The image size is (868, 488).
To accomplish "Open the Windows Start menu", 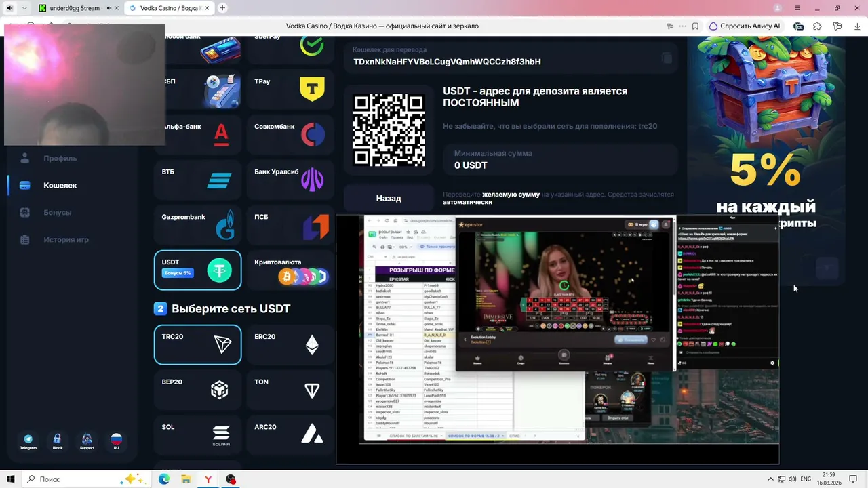I will pyautogui.click(x=11, y=479).
